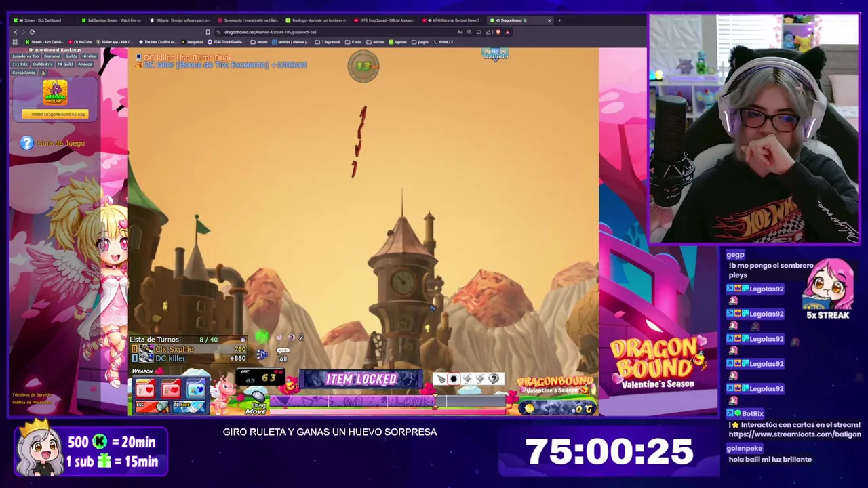Open the juegos bookmarks folder

420,42
